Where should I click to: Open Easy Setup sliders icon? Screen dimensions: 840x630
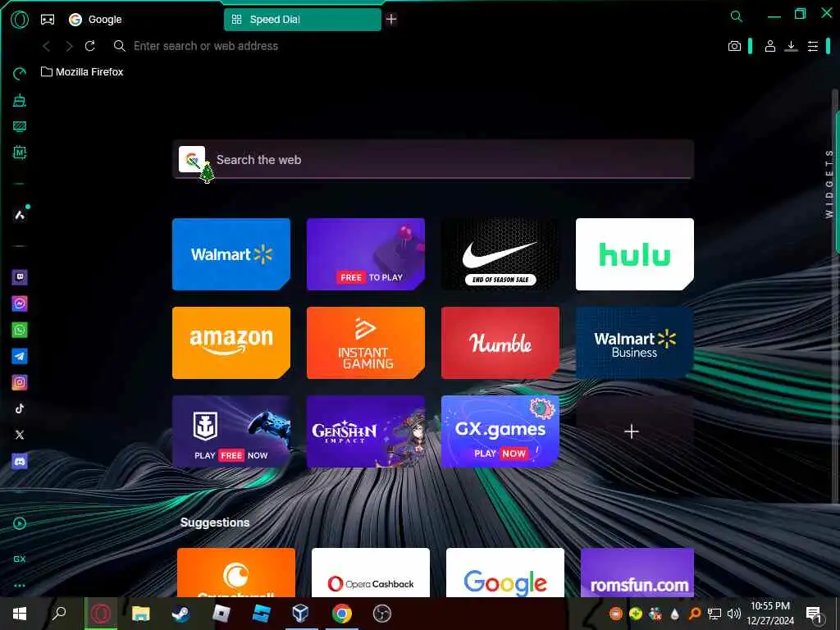point(813,46)
